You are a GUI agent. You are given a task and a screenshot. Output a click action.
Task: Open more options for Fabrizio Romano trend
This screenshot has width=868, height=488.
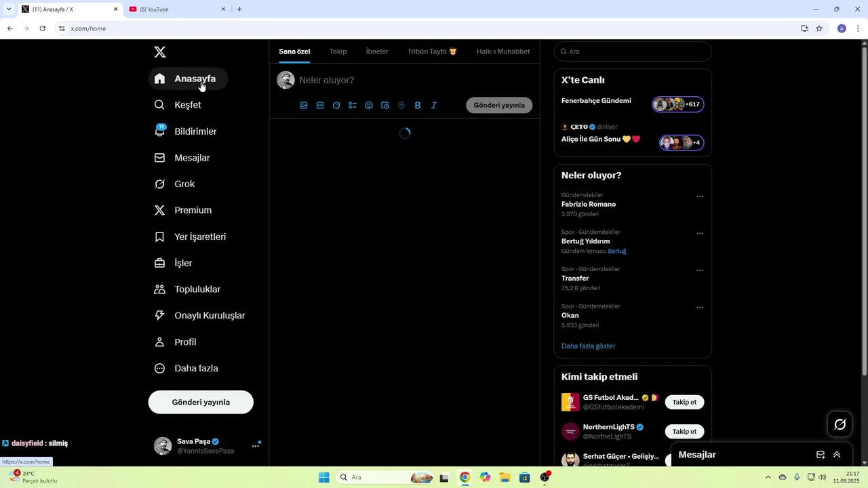coord(700,197)
